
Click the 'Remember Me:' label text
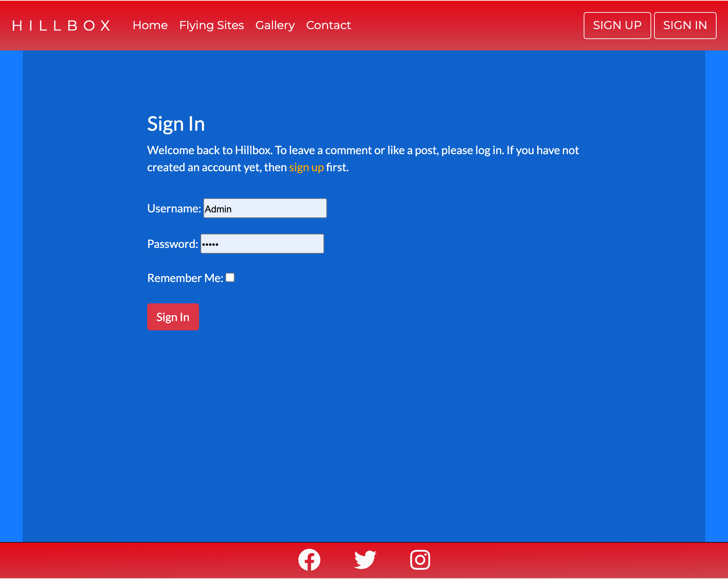(x=185, y=278)
